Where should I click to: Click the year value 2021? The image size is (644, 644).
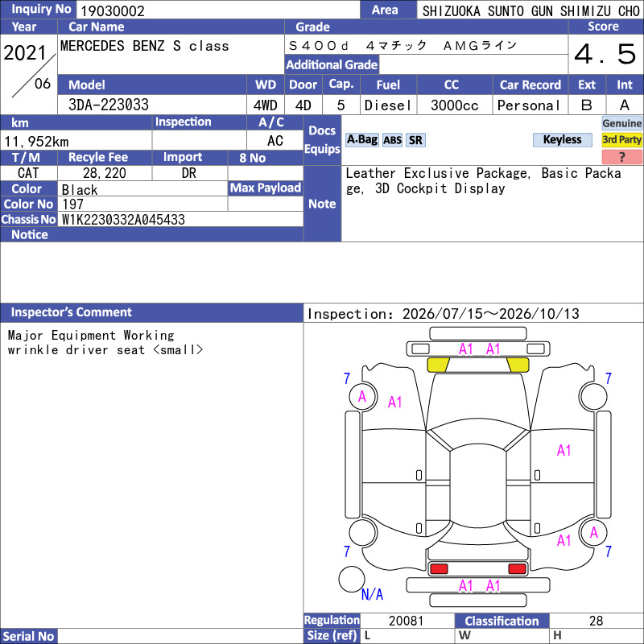(25, 52)
